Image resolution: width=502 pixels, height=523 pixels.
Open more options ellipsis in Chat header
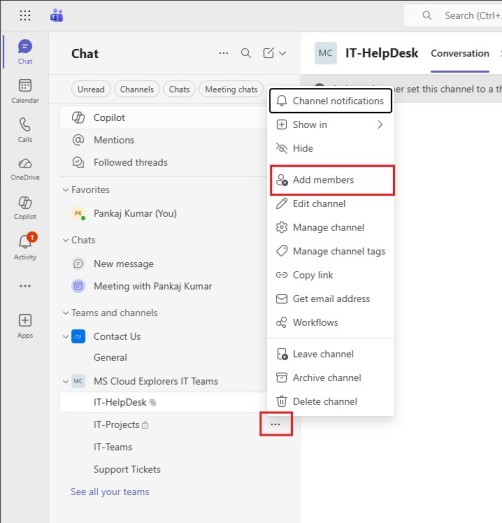tap(223, 53)
